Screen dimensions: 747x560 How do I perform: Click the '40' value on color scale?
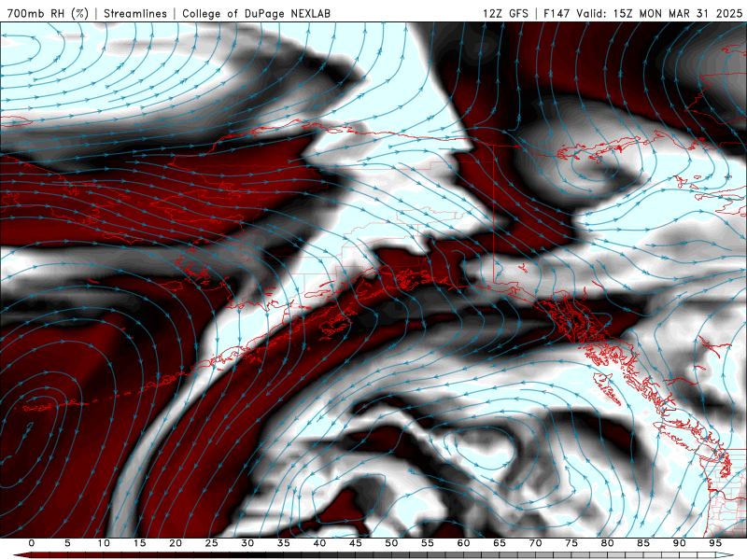319,543
